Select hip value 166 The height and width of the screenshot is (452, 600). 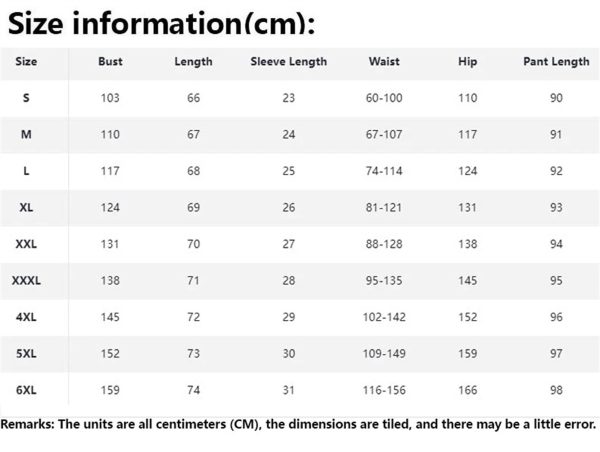[467, 390]
